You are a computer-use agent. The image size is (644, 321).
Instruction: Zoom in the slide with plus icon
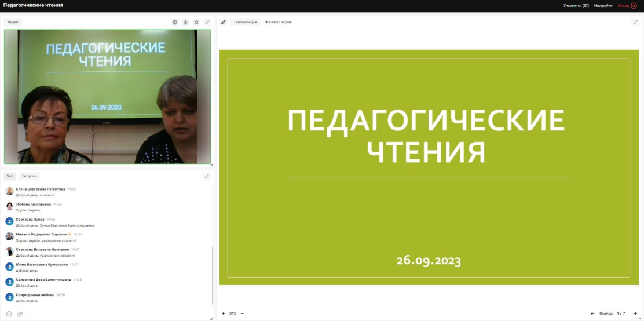point(224,313)
